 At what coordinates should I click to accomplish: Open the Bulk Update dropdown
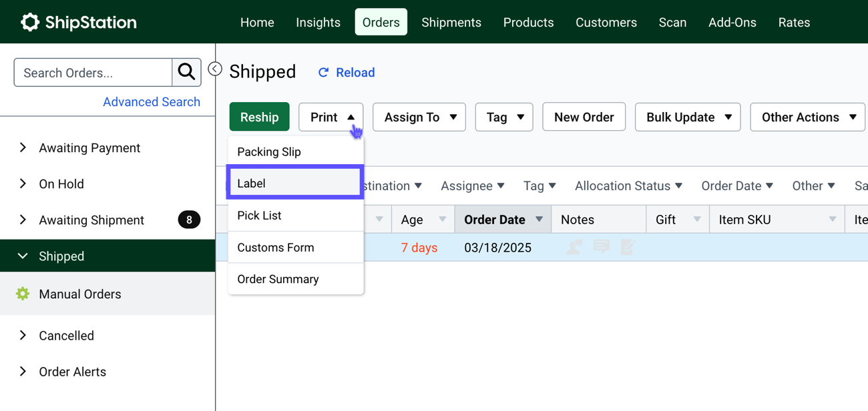687,117
